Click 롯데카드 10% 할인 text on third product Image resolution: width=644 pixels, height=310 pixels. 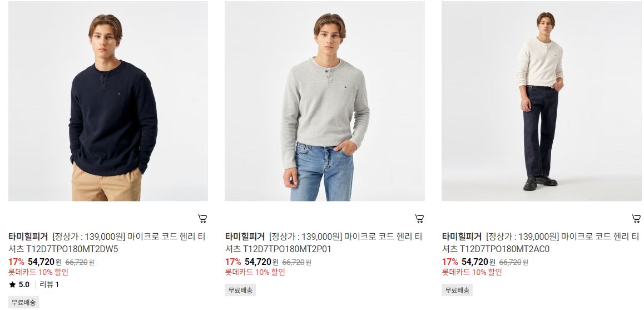click(472, 272)
